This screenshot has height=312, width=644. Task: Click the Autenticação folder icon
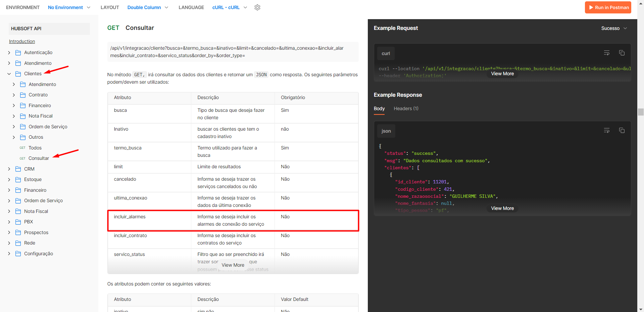pos(18,52)
